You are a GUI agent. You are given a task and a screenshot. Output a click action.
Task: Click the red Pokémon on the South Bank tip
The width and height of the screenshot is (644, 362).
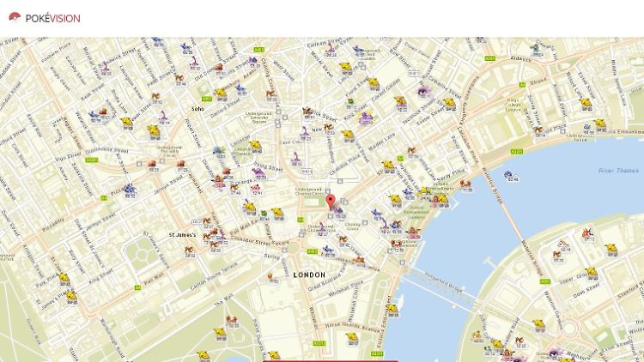(x=587, y=234)
